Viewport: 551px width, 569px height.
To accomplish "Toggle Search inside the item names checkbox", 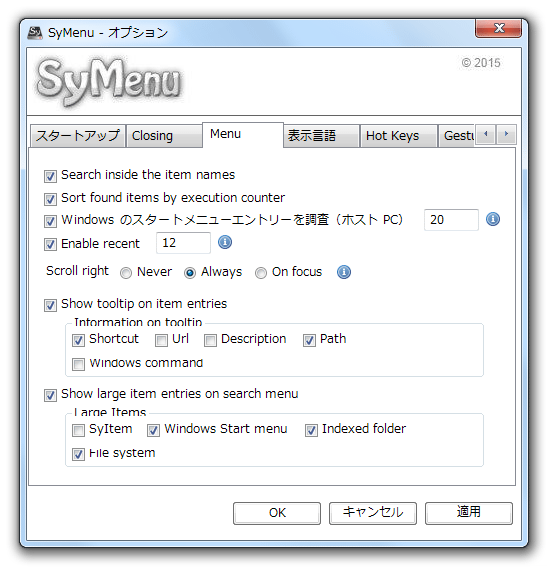I will pyautogui.click(x=50, y=176).
